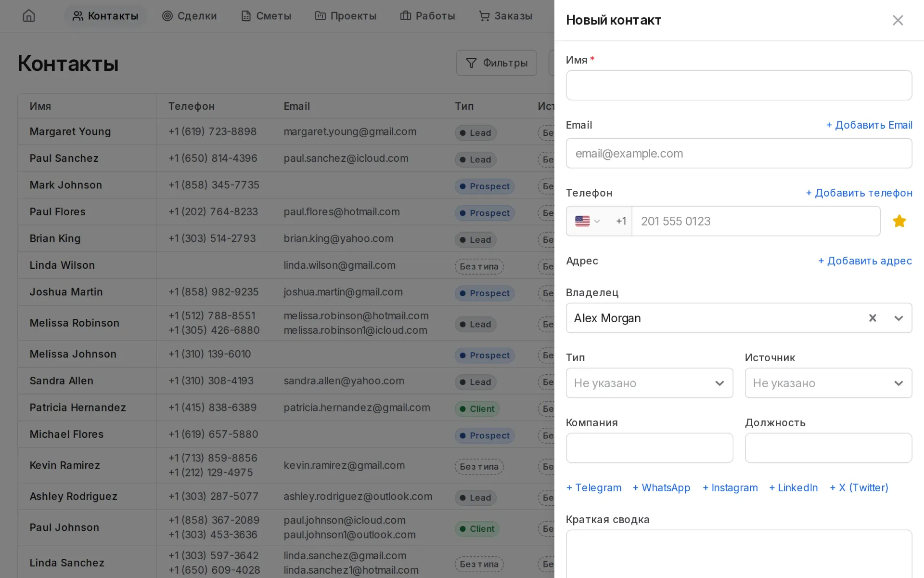Viewport: 924px width, 578px height.
Task: Click Linda Wilson's Без типа badge
Action: click(479, 266)
